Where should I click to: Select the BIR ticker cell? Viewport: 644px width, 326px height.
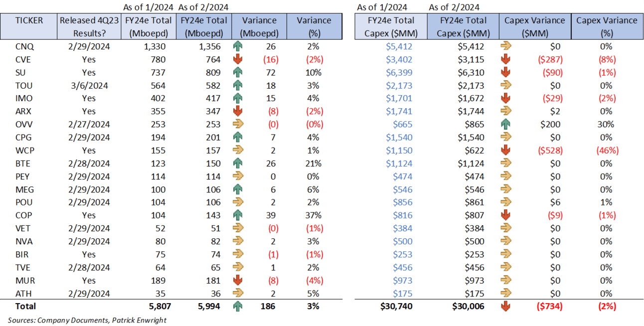pyautogui.click(x=23, y=254)
